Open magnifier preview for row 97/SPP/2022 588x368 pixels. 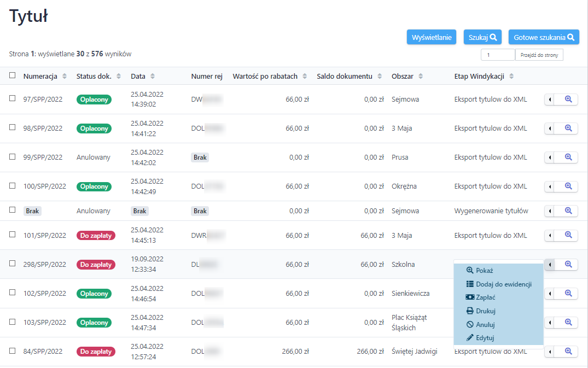pos(568,100)
